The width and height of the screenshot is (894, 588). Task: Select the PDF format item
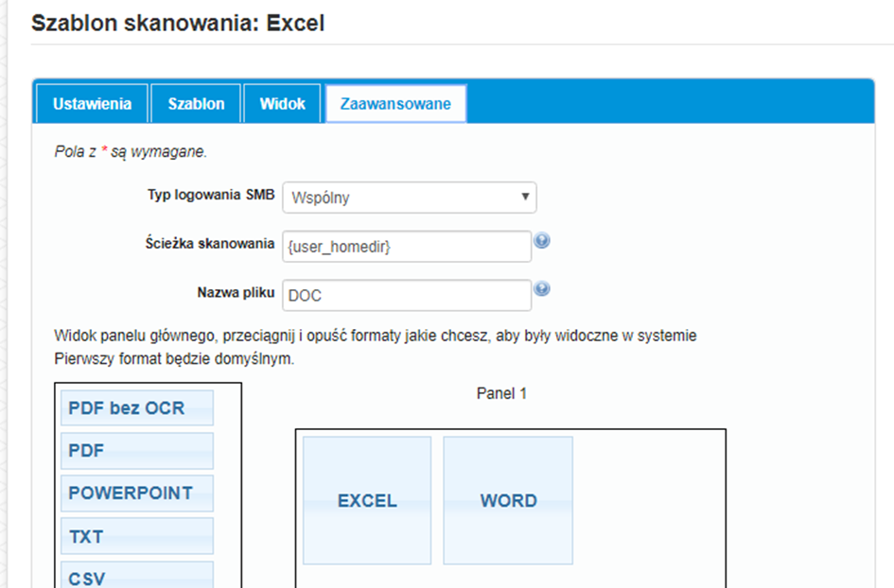(137, 451)
